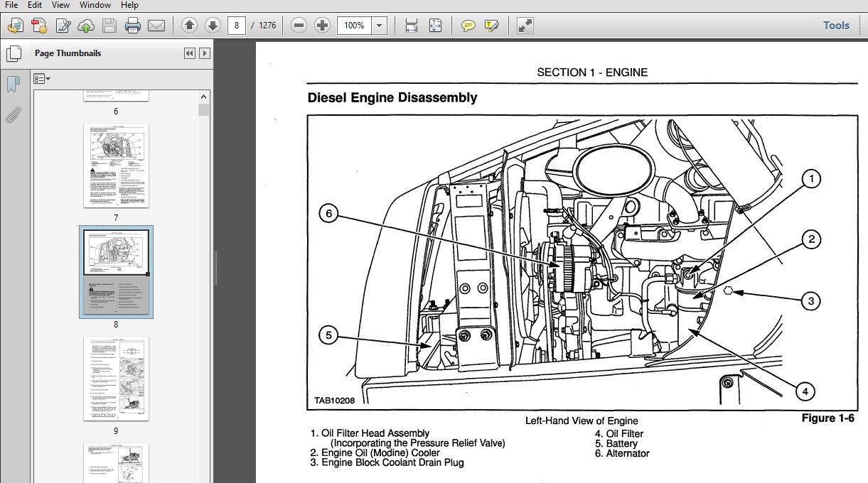Add sticky note comment icon
Screen dimensions: 868x483
pos(468,26)
